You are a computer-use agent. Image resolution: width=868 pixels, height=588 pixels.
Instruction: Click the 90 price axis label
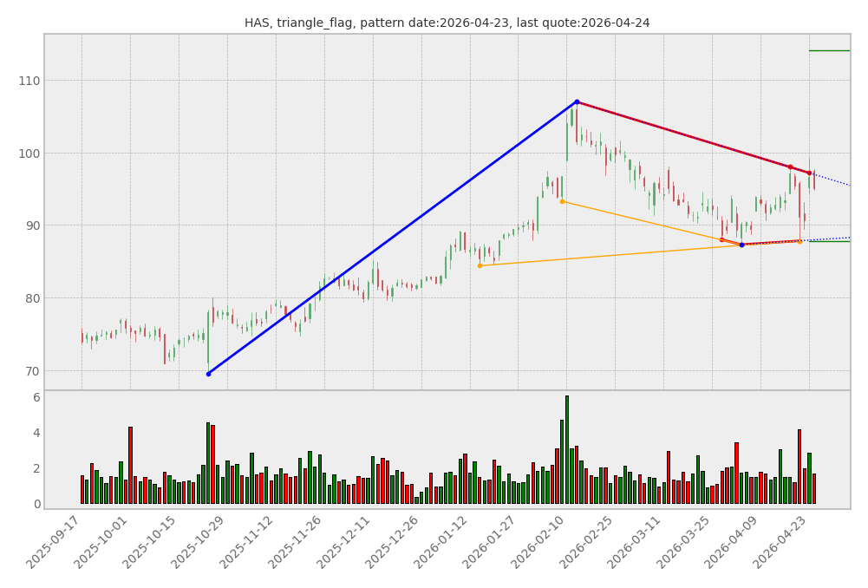coord(29,225)
